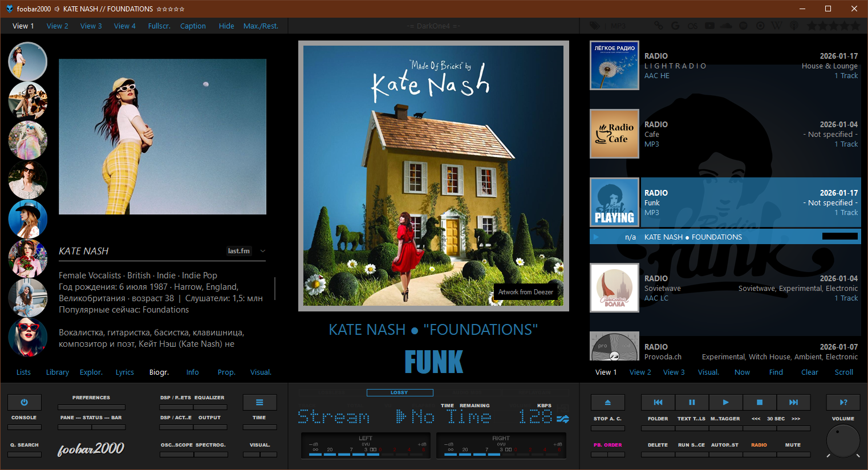Collapse the playing Funk radio group header
This screenshot has width=868, height=470.
pyautogui.click(x=725, y=202)
